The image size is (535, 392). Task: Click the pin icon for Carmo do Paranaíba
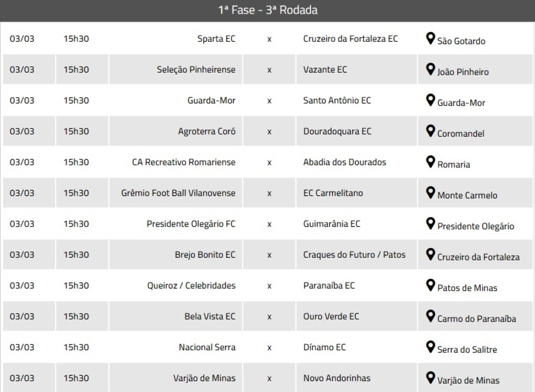(430, 315)
